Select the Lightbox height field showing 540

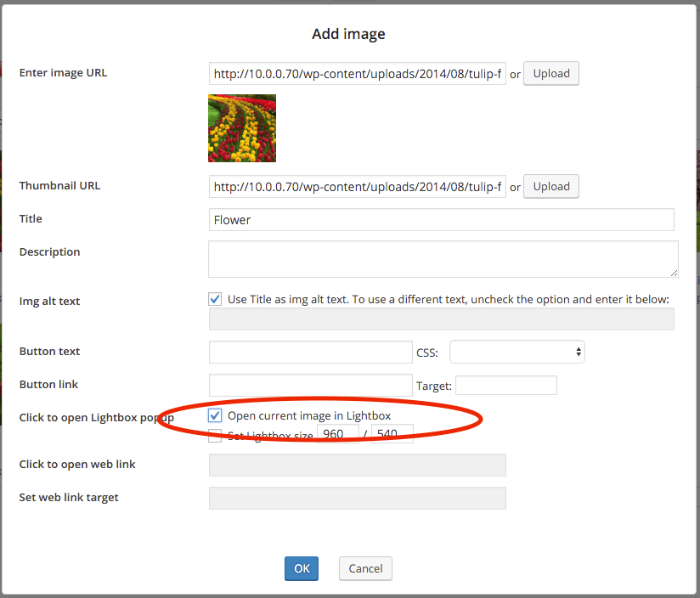point(391,434)
